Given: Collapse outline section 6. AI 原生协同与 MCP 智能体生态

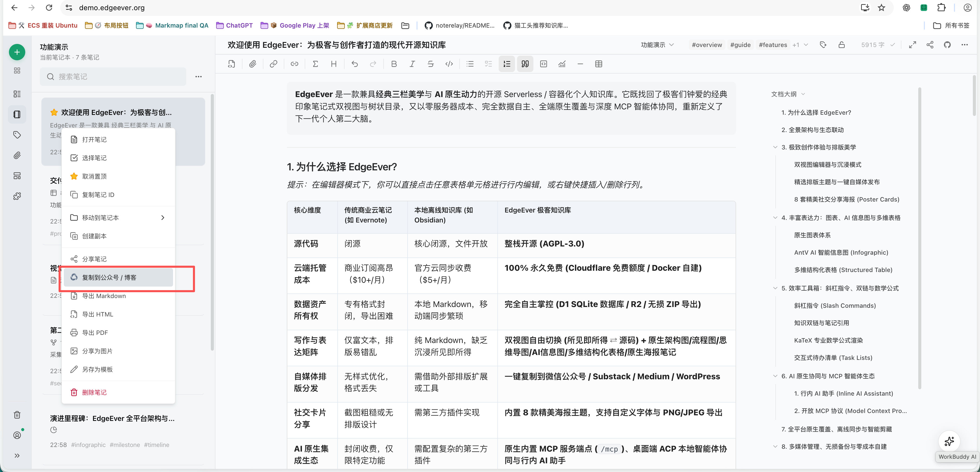Looking at the screenshot, I should click(x=775, y=376).
